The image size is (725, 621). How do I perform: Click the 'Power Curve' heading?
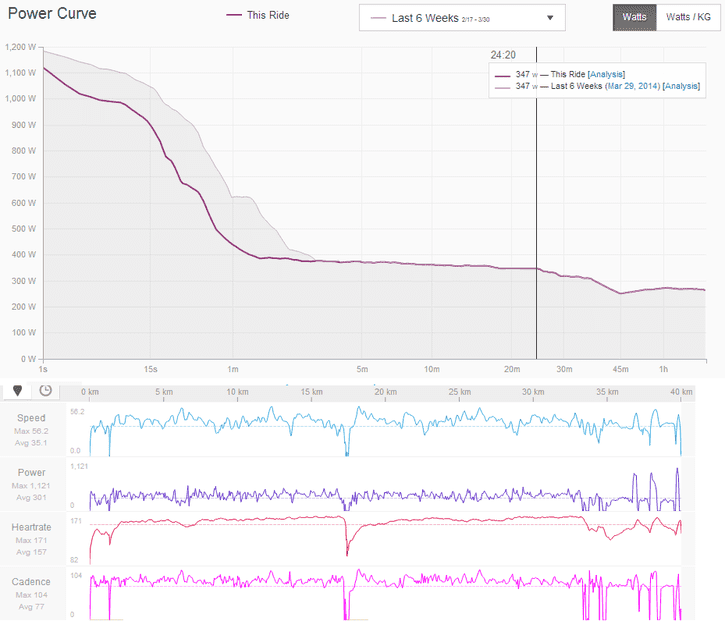[52, 13]
